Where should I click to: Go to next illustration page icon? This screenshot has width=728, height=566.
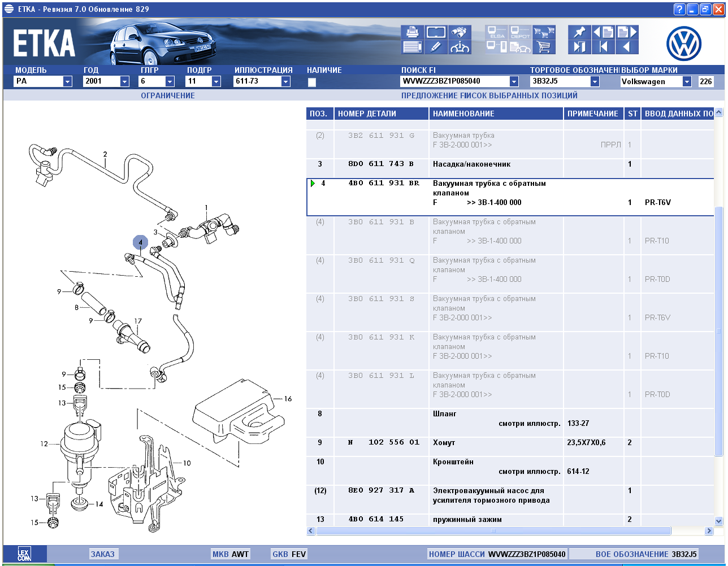(627, 32)
